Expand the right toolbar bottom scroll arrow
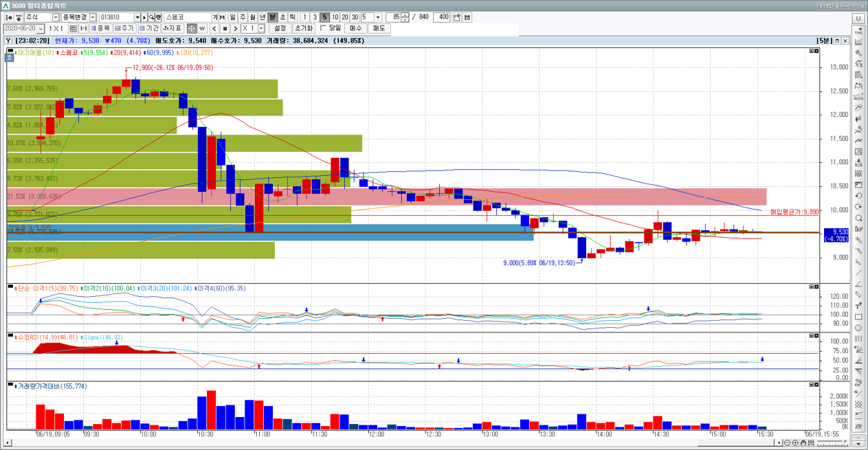 [858, 445]
